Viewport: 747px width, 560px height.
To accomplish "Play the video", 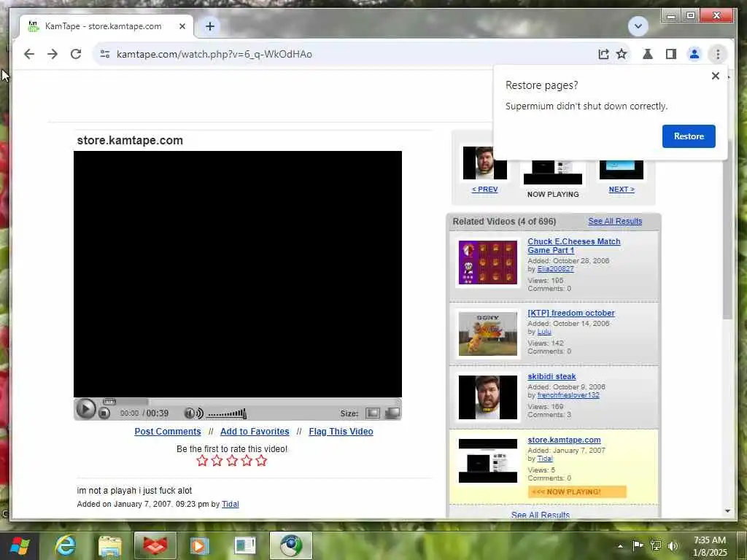I will [x=86, y=409].
